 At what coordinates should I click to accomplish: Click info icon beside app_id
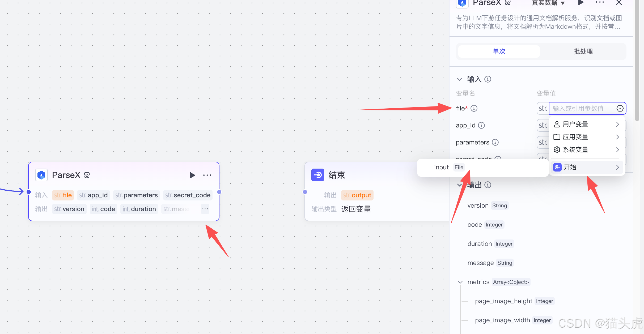[x=481, y=125]
